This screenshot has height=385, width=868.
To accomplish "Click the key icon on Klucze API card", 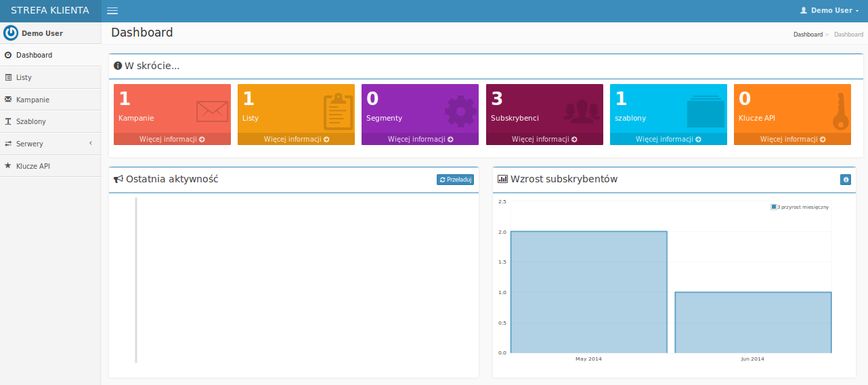I will click(x=840, y=111).
